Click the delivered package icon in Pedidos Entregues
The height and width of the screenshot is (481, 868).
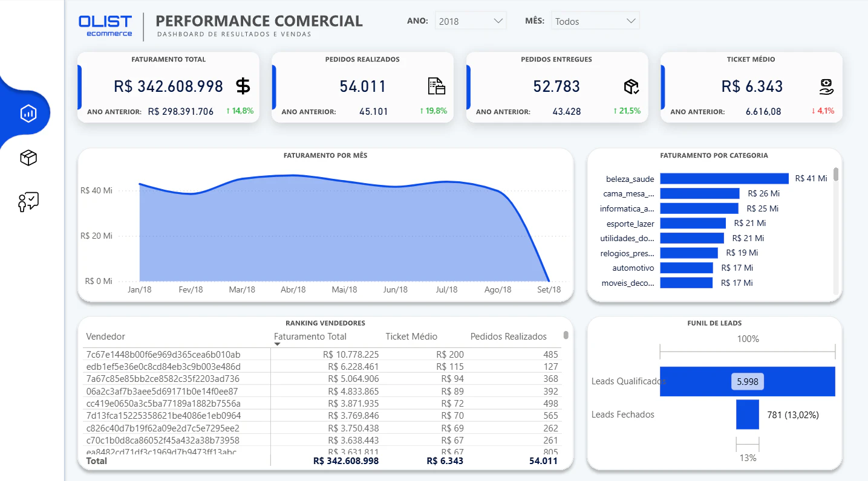tap(631, 87)
